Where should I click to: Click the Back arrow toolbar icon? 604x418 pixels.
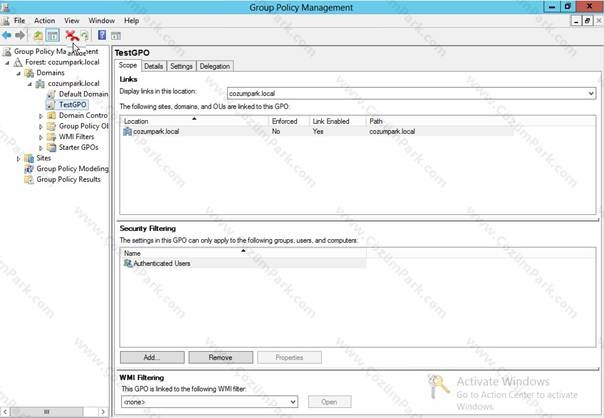coord(7,36)
